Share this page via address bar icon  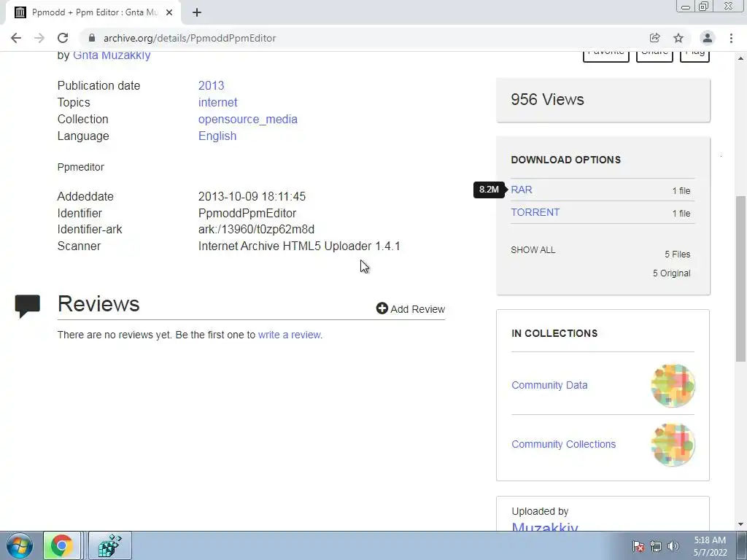tap(654, 38)
